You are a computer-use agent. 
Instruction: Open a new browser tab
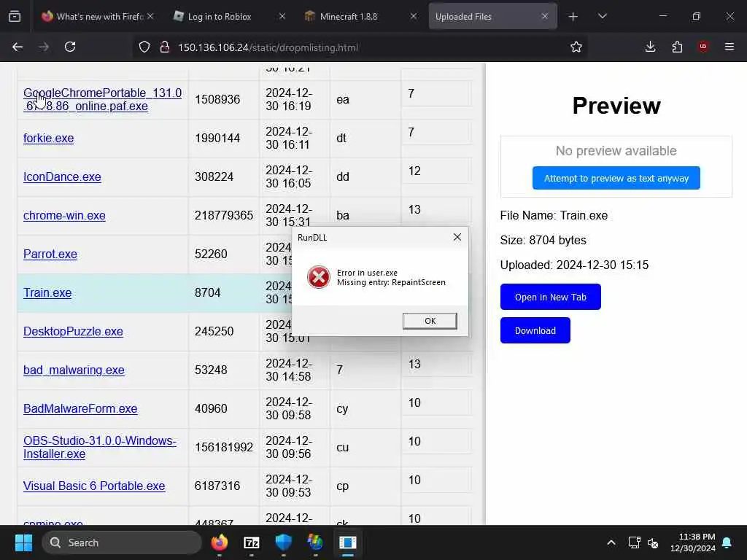pos(573,16)
